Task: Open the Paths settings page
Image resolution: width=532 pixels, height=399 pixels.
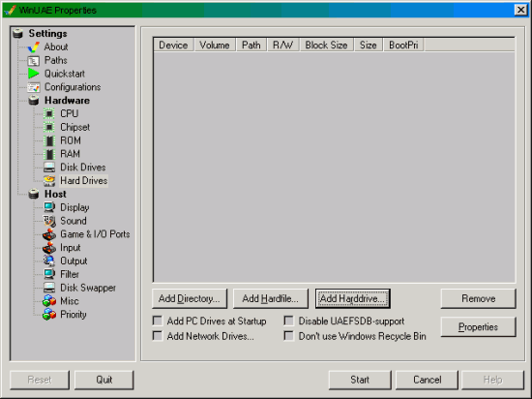Action: click(56, 60)
